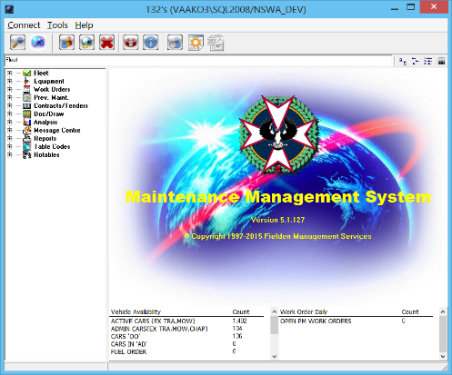Screen dimensions: 452x375
Task: Select the Work Orders label in the tree
Action: (52, 89)
